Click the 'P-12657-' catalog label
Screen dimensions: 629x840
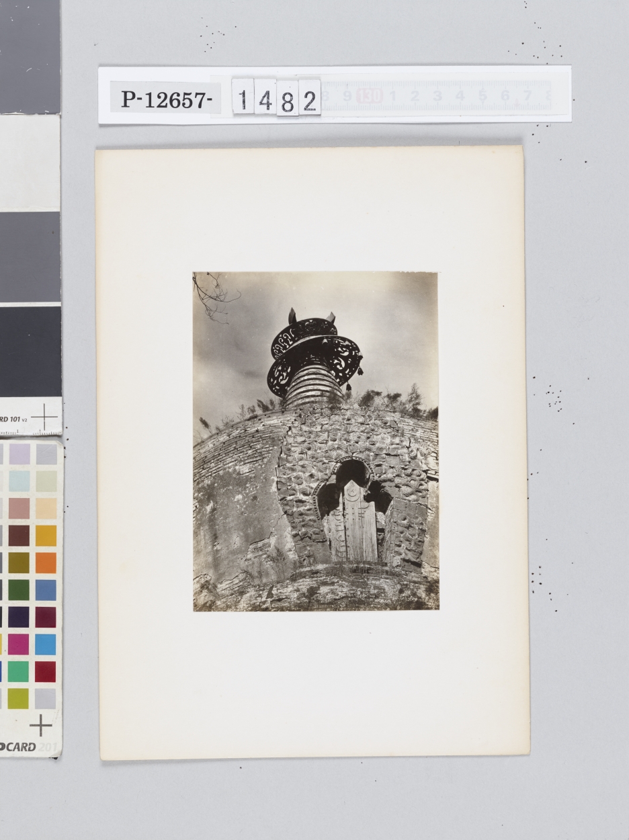[x=165, y=99]
